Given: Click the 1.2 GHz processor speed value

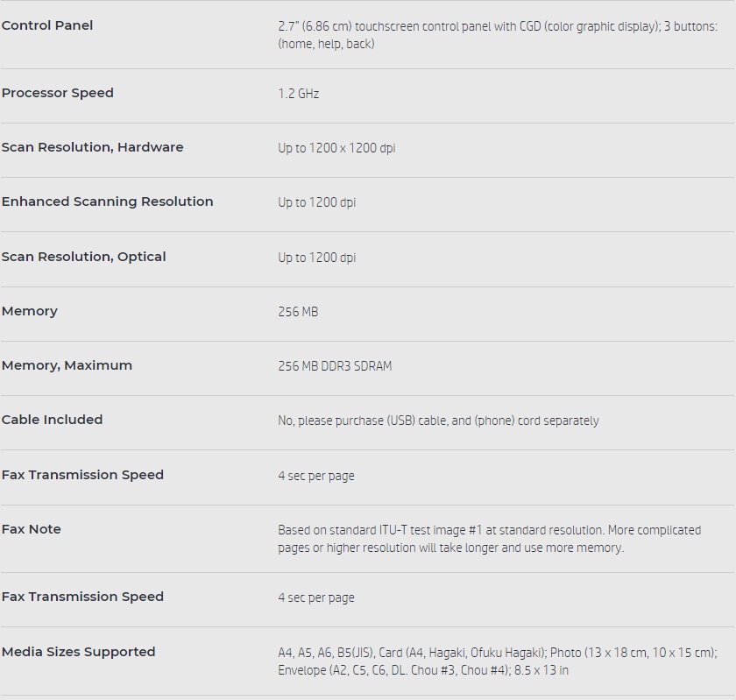Looking at the screenshot, I should [299, 94].
